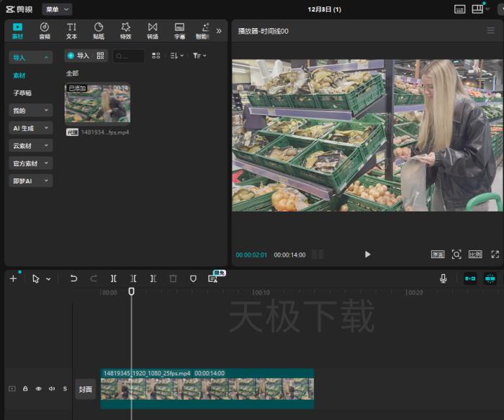Click the microphone record voiceover icon
The image size is (504, 420).
[443, 278]
